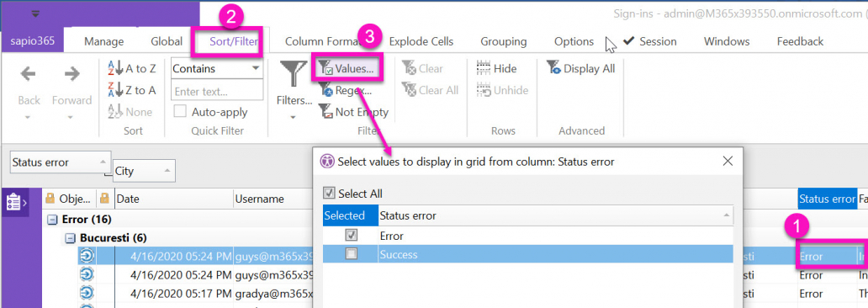This screenshot has height=308, width=868.
Task: Apply the Not Empty filter
Action: pos(354,112)
